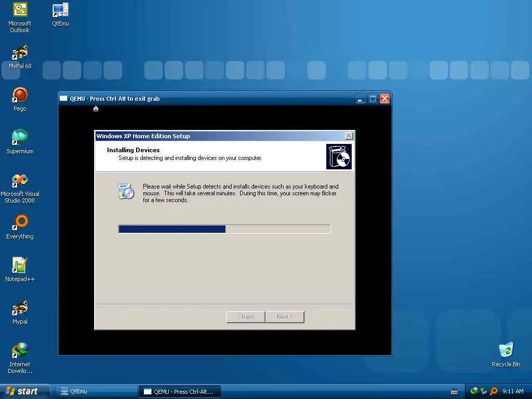This screenshot has height=399, width=532.
Task: Click the Mypal desktop shortcut near Notepad++
Action: point(20,312)
